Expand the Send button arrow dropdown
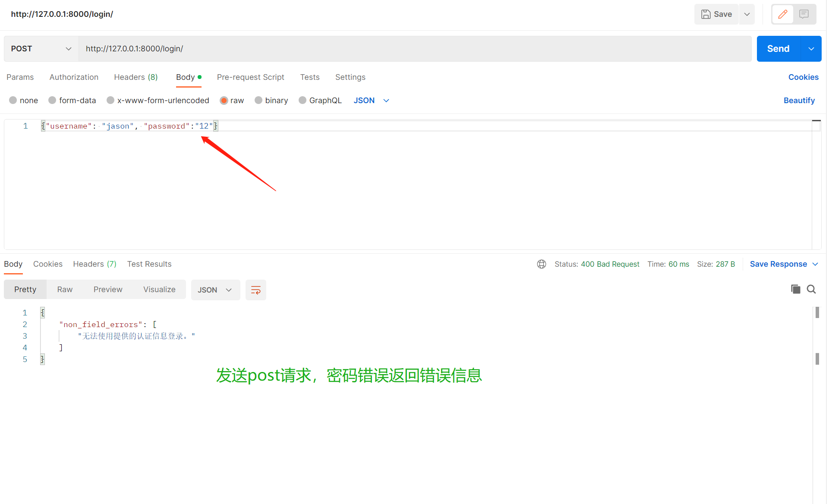 point(811,49)
